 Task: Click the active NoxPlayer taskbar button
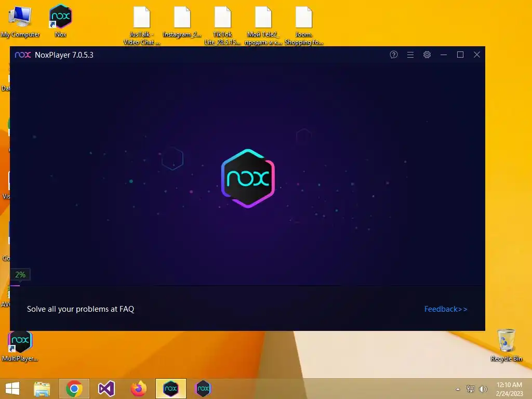coord(170,389)
